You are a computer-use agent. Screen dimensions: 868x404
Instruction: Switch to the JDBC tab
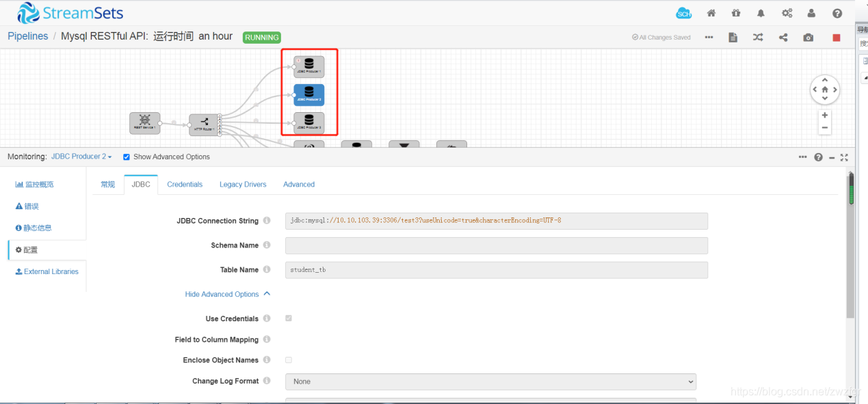click(141, 185)
